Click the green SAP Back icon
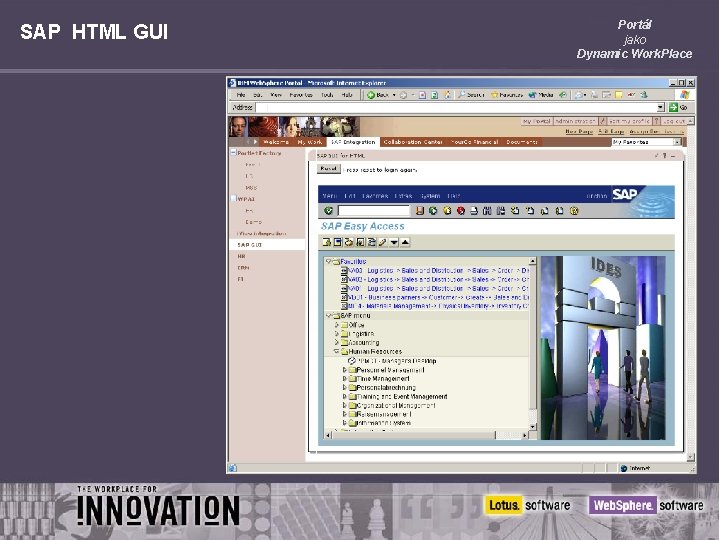720x540 pixels. [433, 211]
